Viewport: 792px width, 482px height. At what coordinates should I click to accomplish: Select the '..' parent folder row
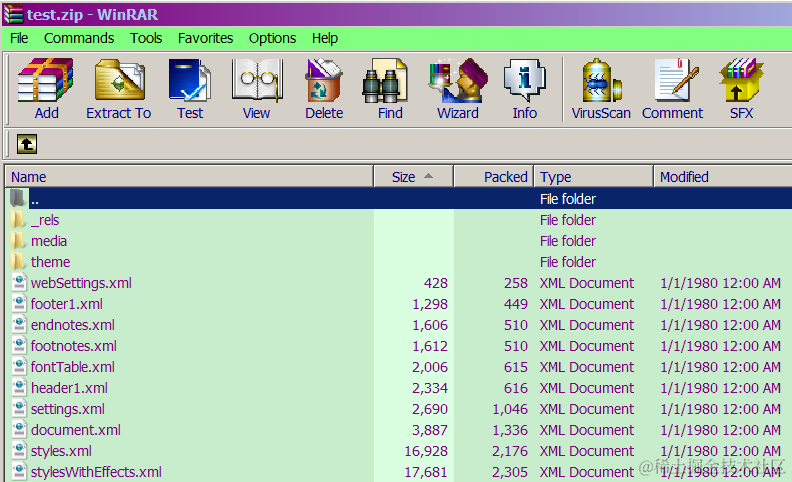point(399,199)
